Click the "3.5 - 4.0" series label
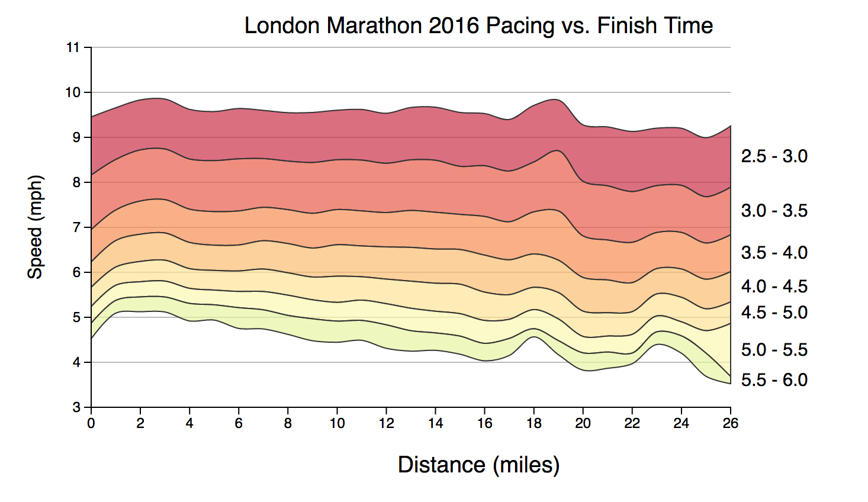This screenshot has width=868, height=502. 774,253
